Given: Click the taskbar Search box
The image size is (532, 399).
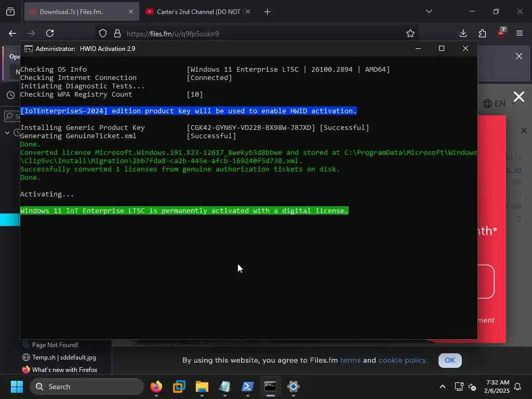Looking at the screenshot, I should 87,387.
